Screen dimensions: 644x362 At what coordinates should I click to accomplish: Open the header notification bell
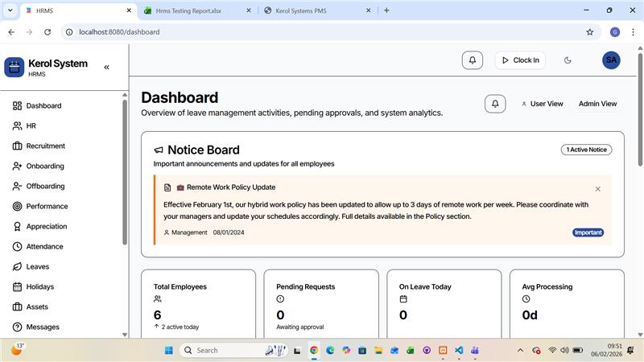(473, 60)
